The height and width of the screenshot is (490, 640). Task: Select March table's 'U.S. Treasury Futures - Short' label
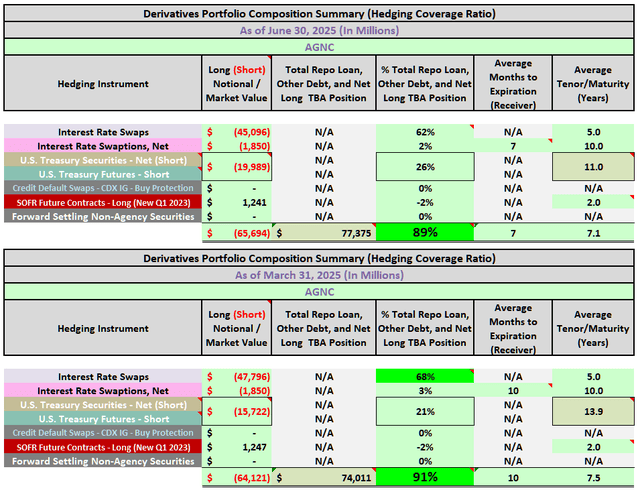click(103, 419)
